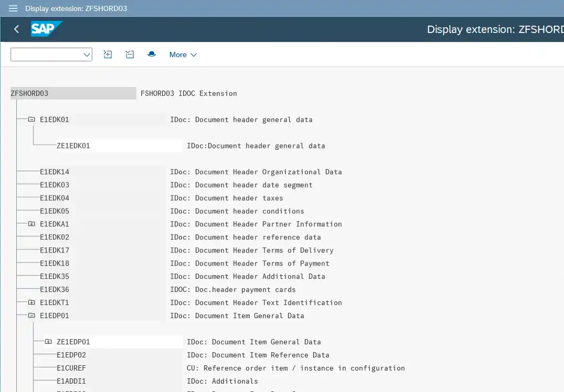Viewport: 564px width, 392px height.
Task: Collapse the E1EDP01 item general data node
Action: (x=31, y=316)
